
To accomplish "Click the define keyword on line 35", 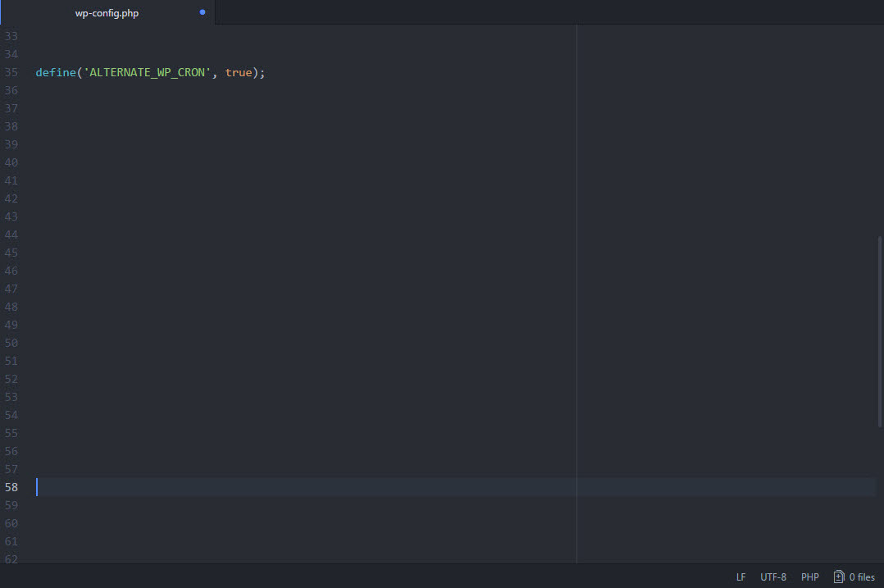I will (56, 72).
